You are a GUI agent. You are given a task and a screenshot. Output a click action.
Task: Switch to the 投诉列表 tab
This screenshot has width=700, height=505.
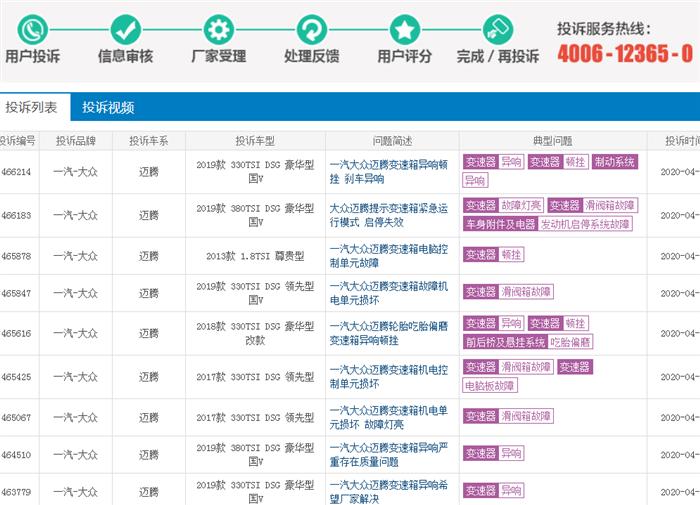coord(33,107)
